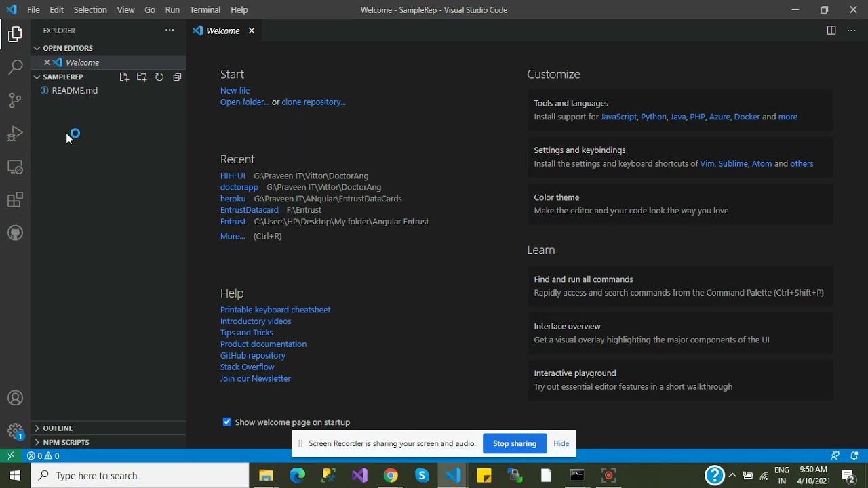868x488 pixels.
Task: Open the View menu
Action: pyautogui.click(x=125, y=10)
